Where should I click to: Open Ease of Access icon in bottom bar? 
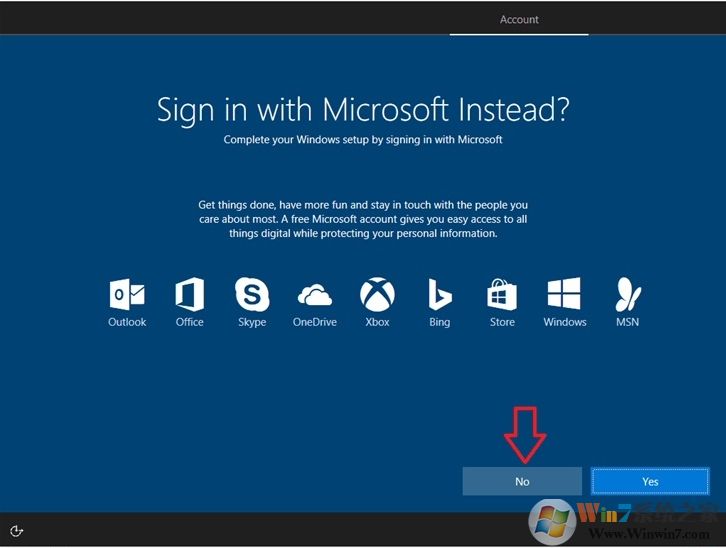point(16,530)
